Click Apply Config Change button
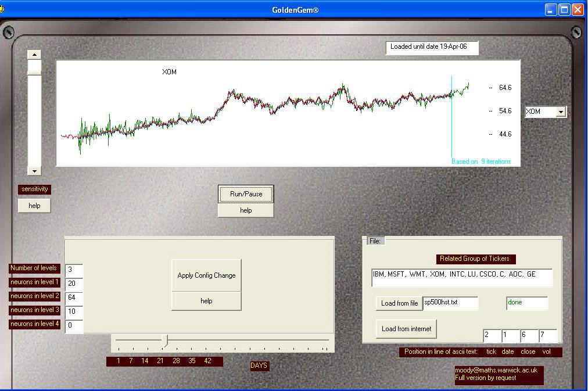Viewport: 588px width, 391px height. pos(206,275)
